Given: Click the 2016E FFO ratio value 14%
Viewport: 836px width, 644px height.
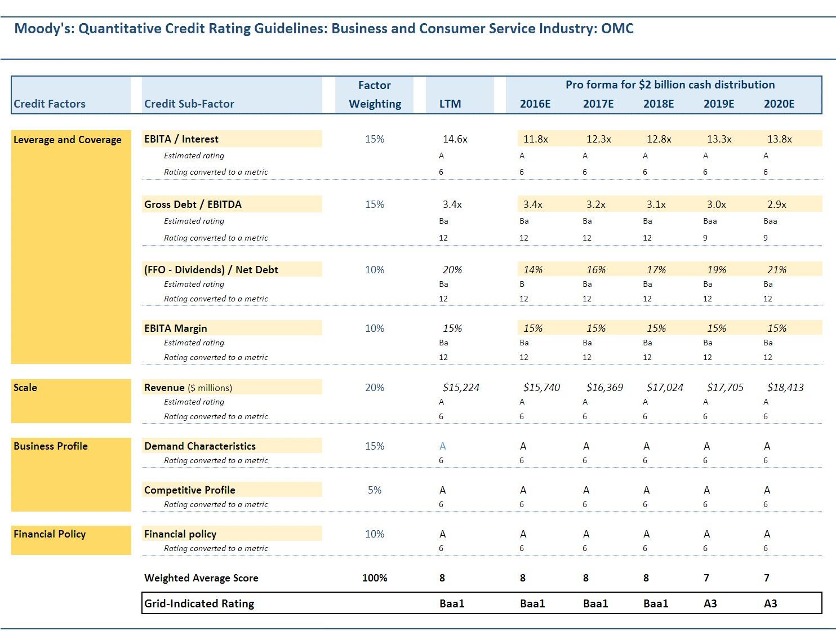Looking at the screenshot, I should 533,270.
